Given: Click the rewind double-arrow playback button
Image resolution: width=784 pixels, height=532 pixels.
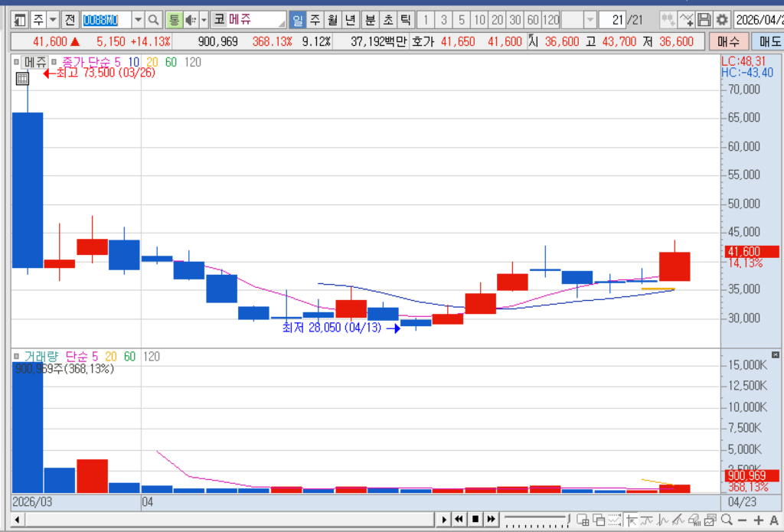Looking at the screenshot, I should click(459, 520).
